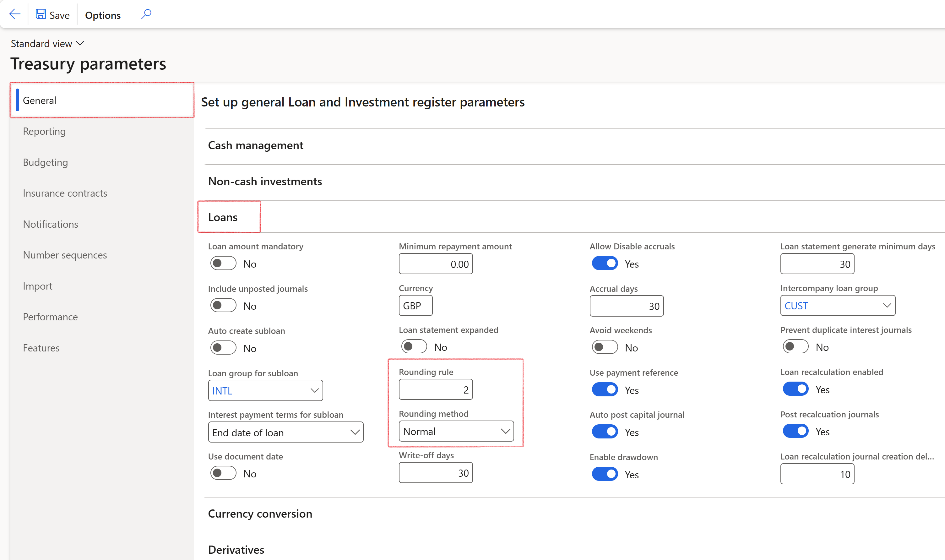Go to Insurance contracts tab
Screen dimensions: 945x560
point(65,193)
